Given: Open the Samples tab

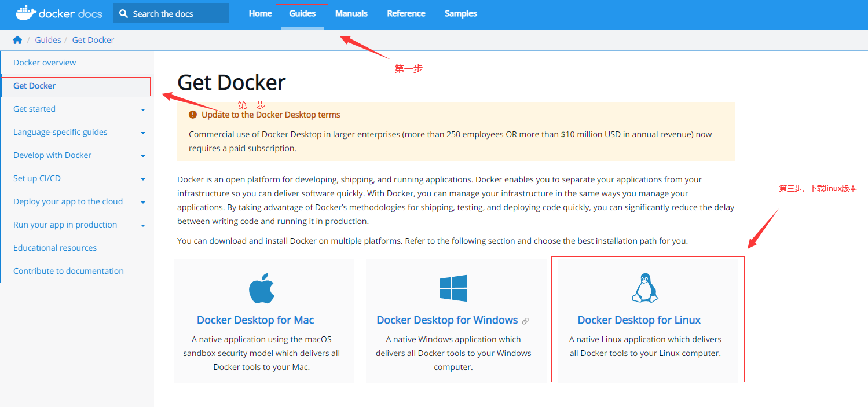Looking at the screenshot, I should pos(461,13).
